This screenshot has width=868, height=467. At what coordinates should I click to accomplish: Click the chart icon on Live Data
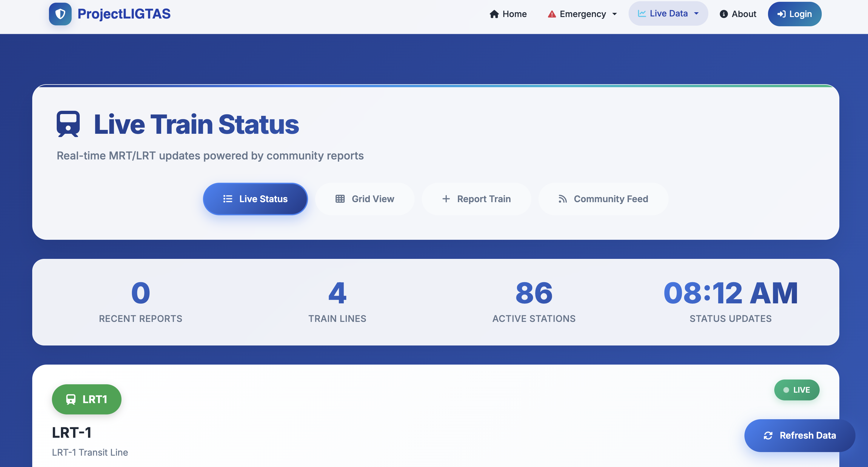(x=642, y=13)
